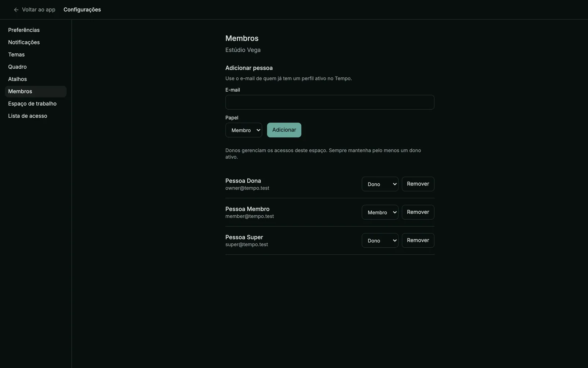Screen dimensions: 588x368
Task: Open Preferências settings section
Action: click(x=36, y=30)
